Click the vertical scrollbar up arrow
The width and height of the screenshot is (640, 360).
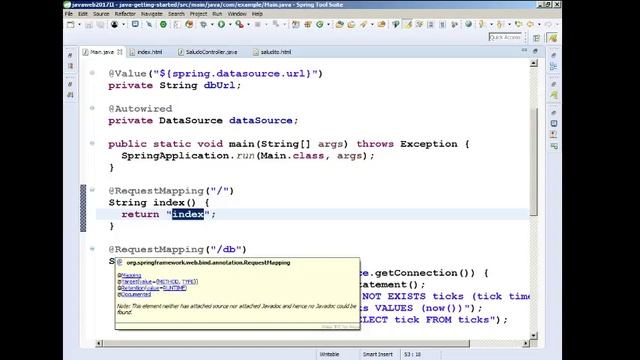(533, 63)
